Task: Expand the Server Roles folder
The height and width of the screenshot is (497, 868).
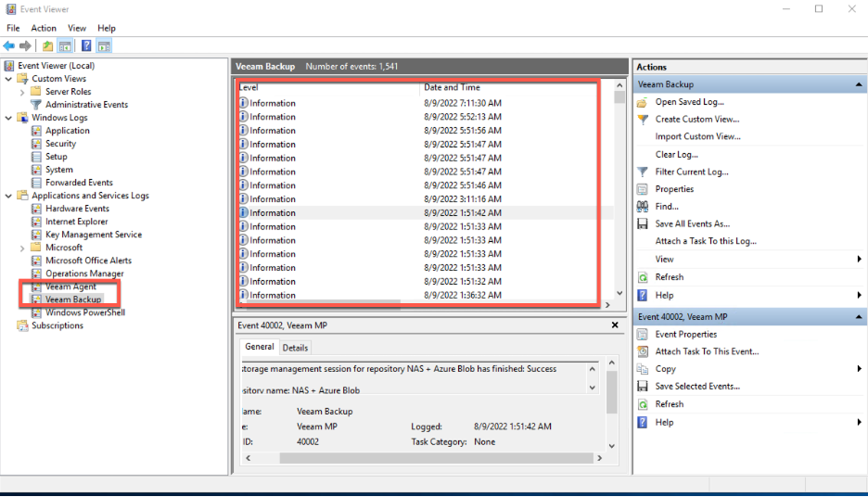Action: (x=22, y=92)
